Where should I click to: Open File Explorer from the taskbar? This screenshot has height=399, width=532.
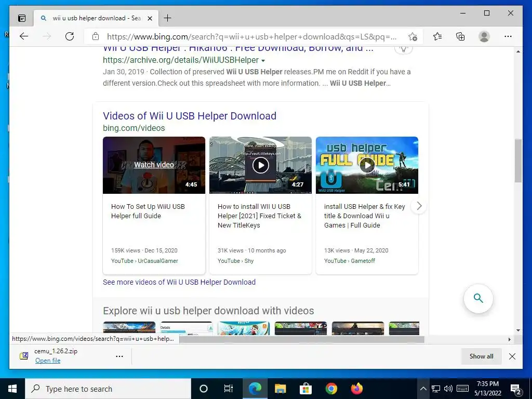(x=280, y=389)
